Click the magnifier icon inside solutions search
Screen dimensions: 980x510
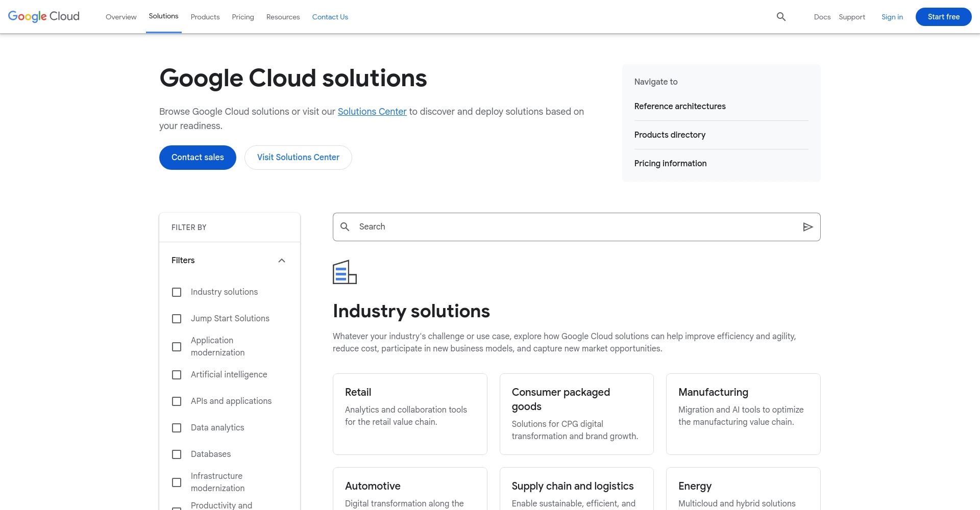coord(345,227)
